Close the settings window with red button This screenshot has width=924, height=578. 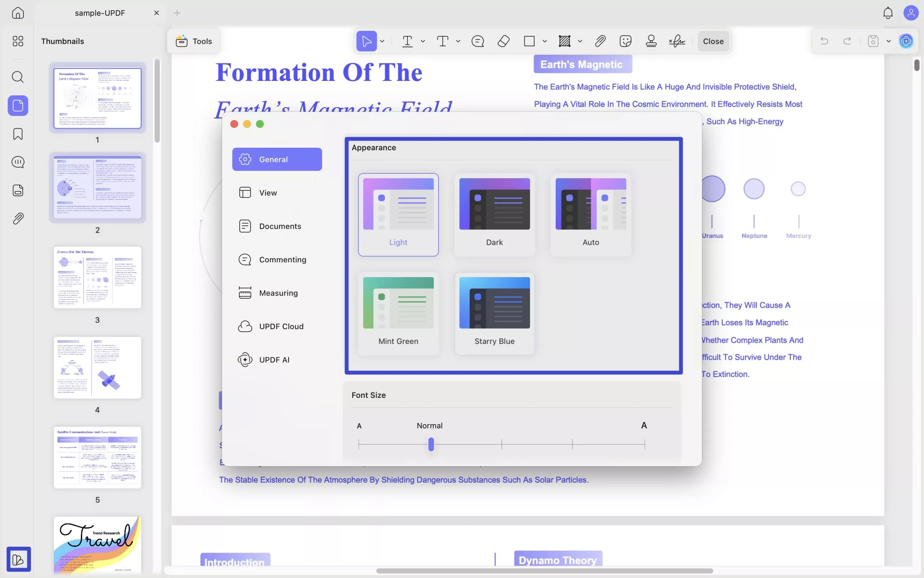pyautogui.click(x=234, y=124)
